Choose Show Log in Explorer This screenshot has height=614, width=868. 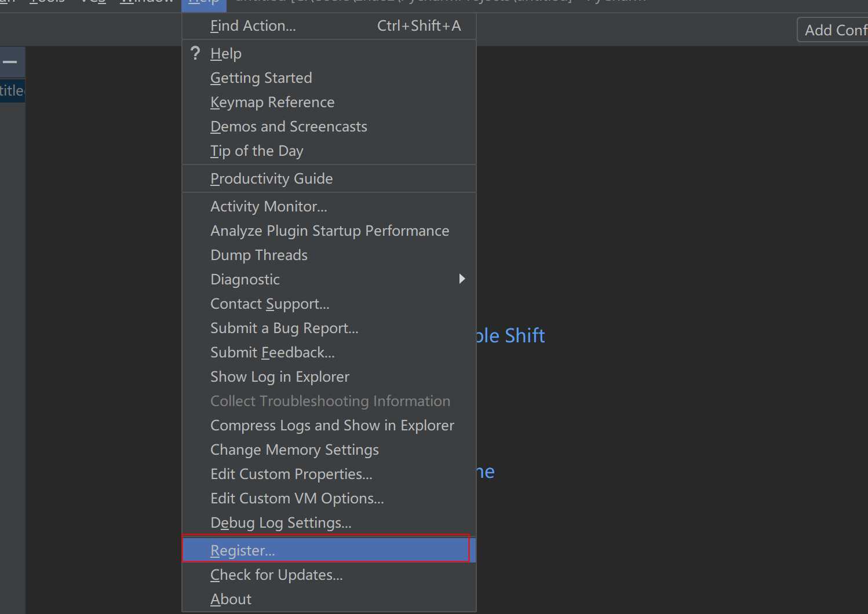point(280,377)
